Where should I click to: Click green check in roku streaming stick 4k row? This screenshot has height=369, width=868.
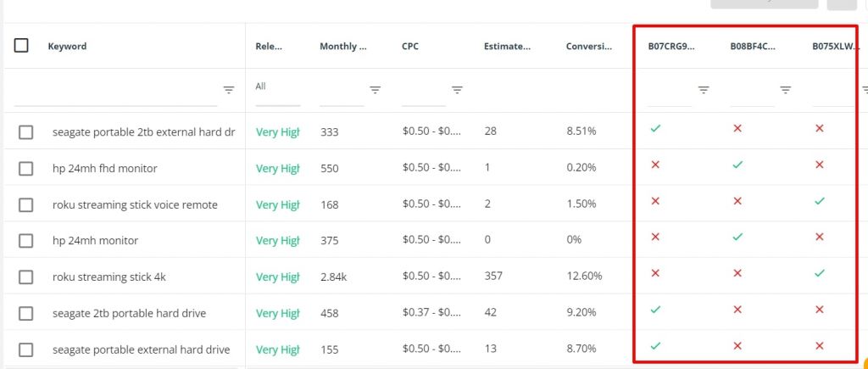coord(820,273)
